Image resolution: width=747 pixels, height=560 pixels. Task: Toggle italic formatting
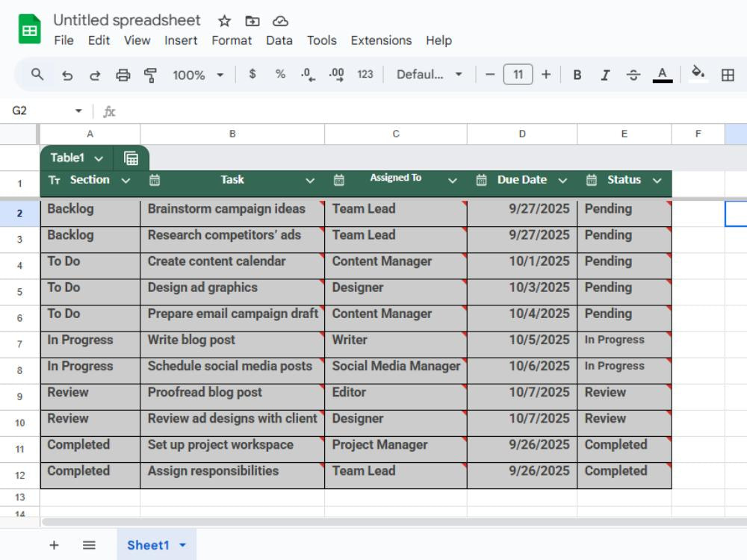(x=605, y=75)
